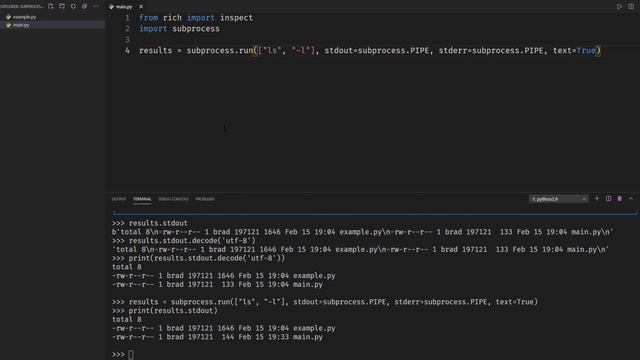Click 'inspect' on the first code line
This screenshot has width=640, height=360.
point(236,18)
